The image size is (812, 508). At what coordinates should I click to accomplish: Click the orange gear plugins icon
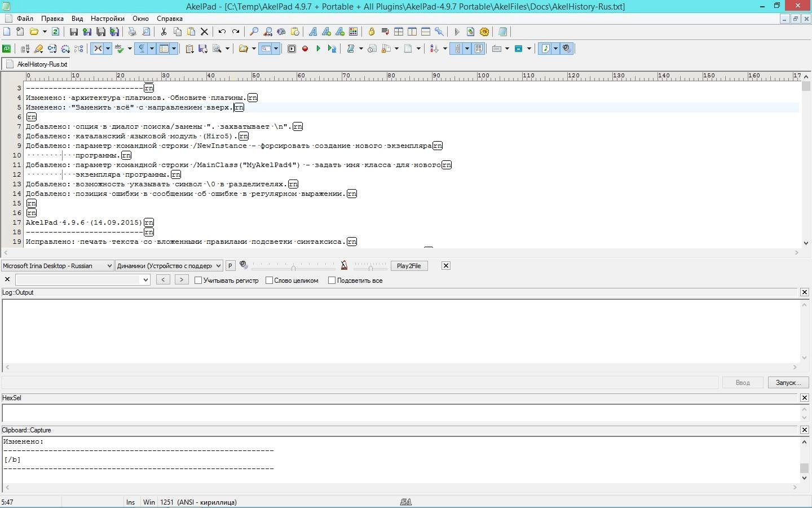484,32
